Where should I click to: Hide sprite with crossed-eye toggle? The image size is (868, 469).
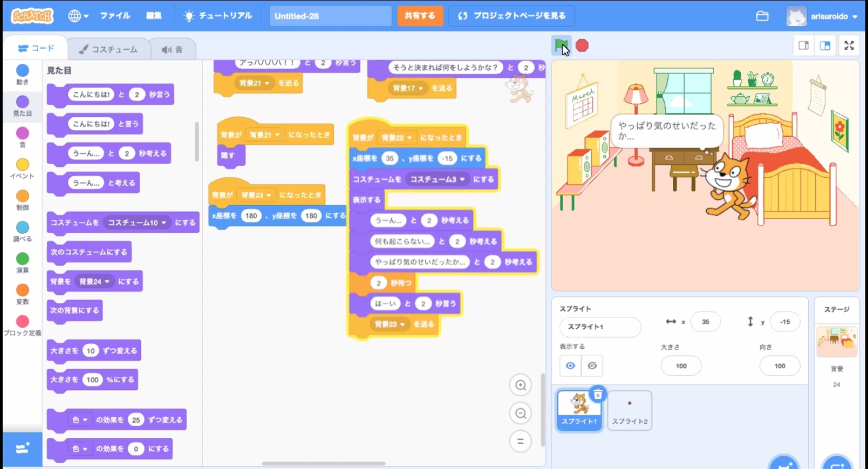coord(592,366)
